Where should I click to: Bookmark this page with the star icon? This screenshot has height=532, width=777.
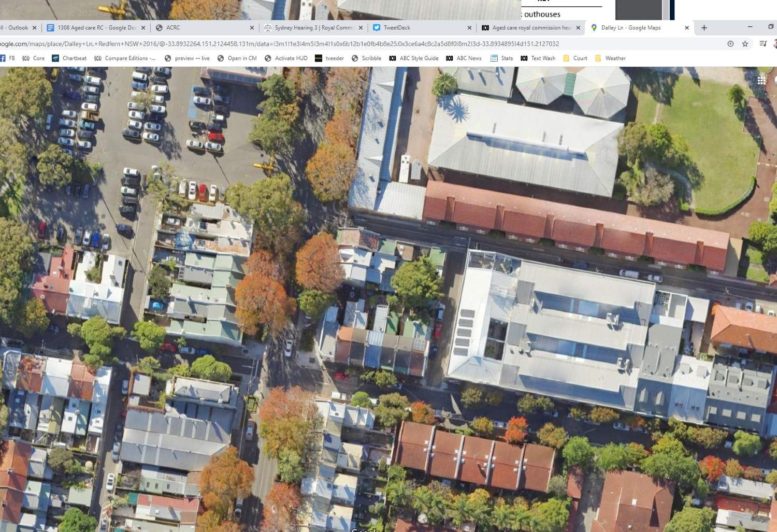745,44
